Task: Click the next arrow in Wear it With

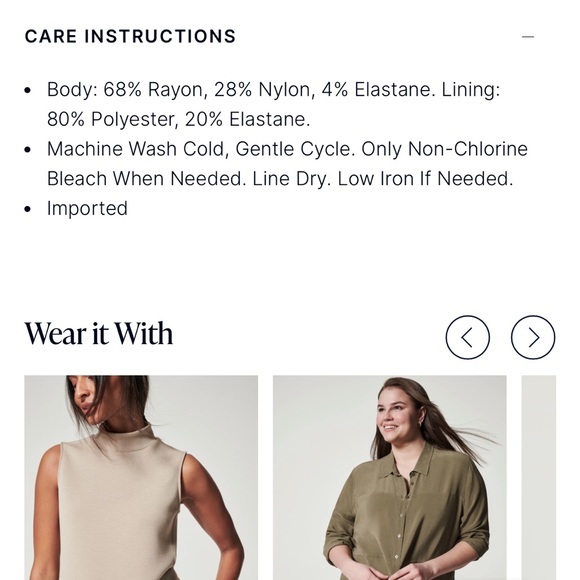Action: [x=533, y=337]
